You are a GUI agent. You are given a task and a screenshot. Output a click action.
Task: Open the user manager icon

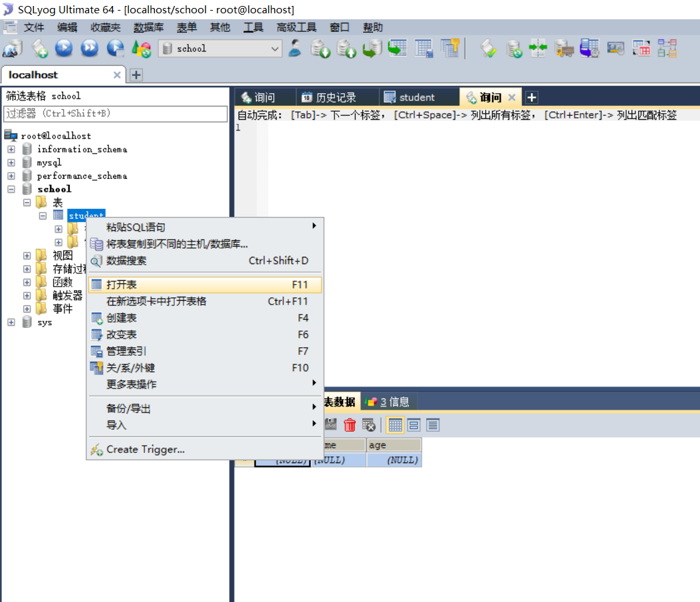pyautogui.click(x=294, y=49)
